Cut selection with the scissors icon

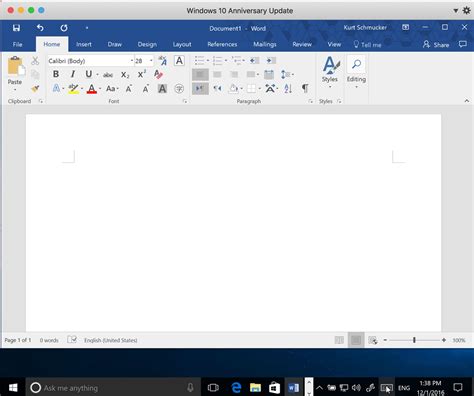click(x=35, y=61)
